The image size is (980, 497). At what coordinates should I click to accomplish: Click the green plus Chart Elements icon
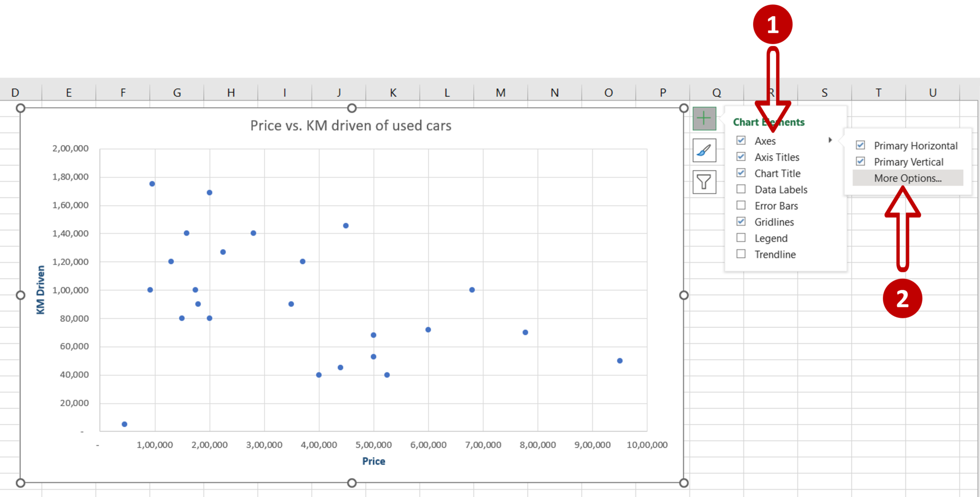[x=704, y=118]
